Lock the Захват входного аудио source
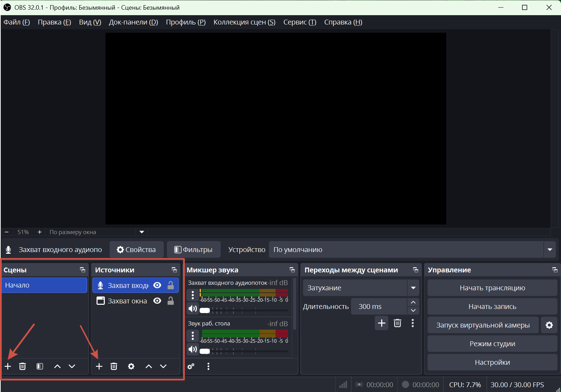This screenshot has height=392, width=561. click(171, 285)
